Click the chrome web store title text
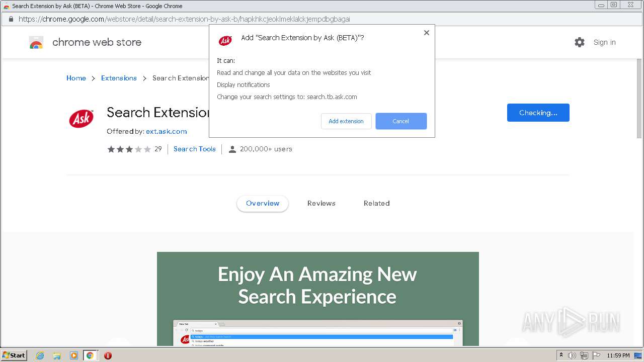The image size is (644, 362). click(x=97, y=42)
